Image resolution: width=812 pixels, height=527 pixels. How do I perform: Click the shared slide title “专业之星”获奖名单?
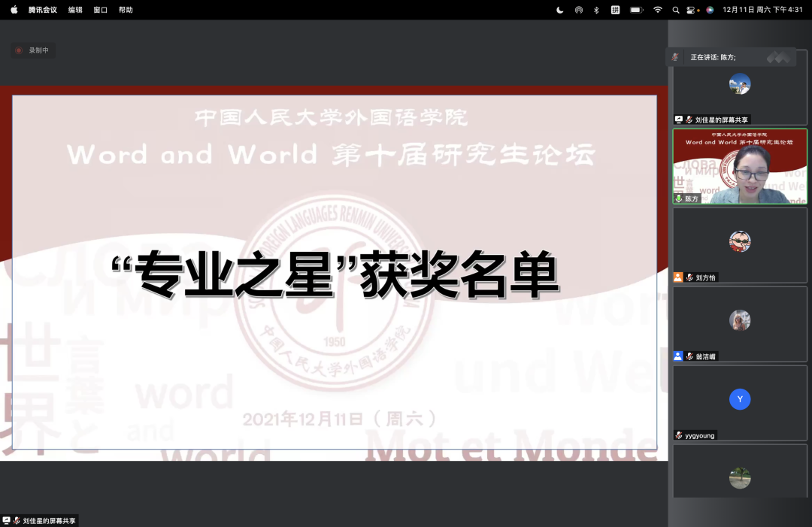tap(335, 274)
